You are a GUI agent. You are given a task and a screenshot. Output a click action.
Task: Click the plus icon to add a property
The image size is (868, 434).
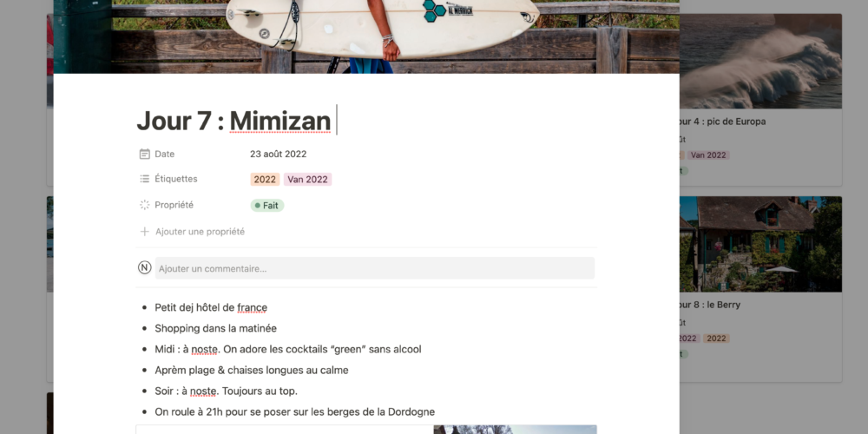pyautogui.click(x=144, y=232)
